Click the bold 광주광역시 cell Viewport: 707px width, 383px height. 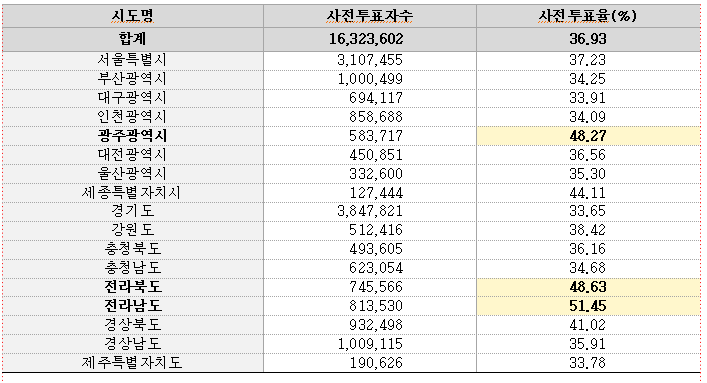(x=133, y=136)
